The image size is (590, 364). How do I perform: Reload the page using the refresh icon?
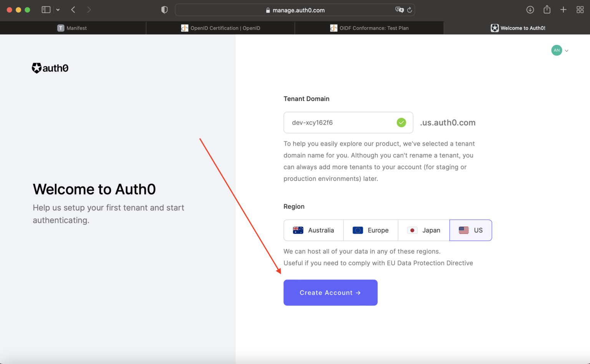(410, 10)
